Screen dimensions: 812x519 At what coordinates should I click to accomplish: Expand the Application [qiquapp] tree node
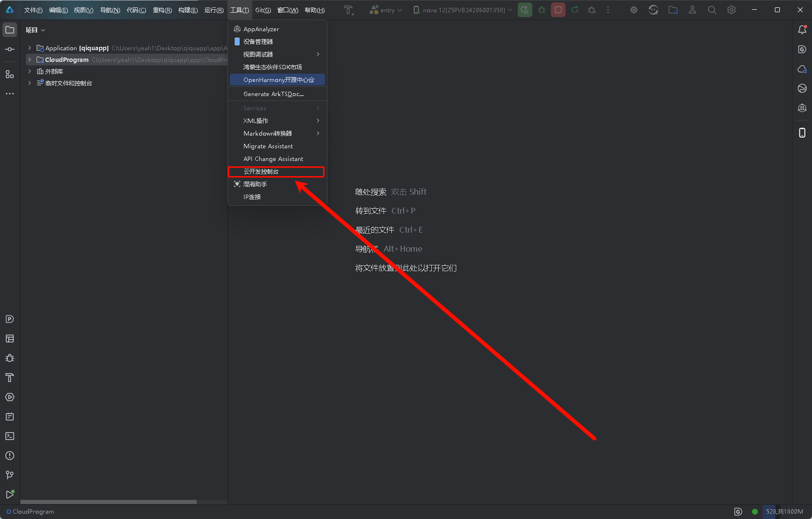pos(30,48)
